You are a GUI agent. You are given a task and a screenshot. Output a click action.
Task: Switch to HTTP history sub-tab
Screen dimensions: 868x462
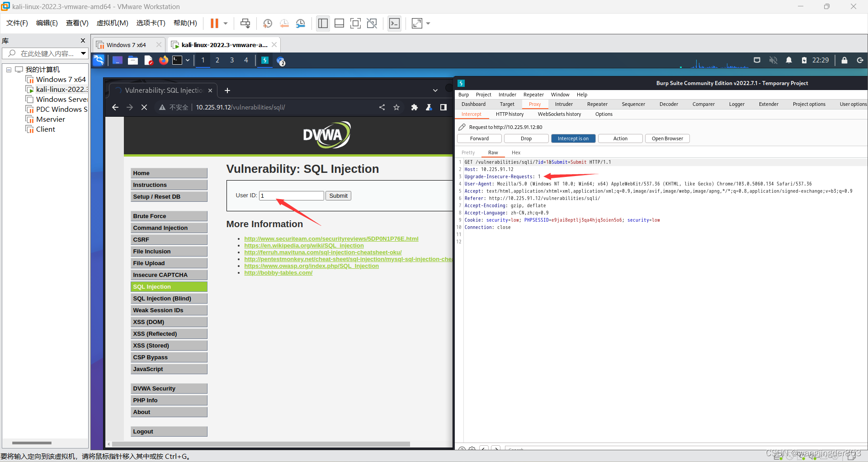pyautogui.click(x=509, y=114)
